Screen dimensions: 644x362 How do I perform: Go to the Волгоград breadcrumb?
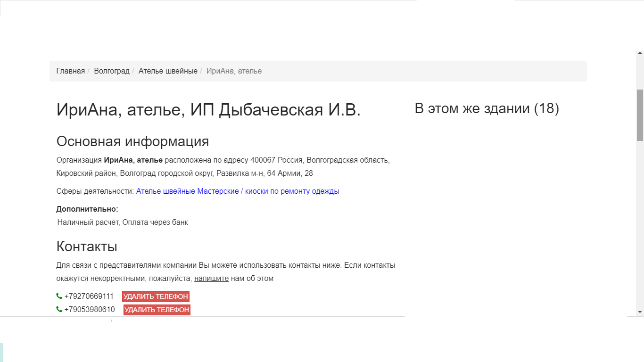click(x=112, y=71)
